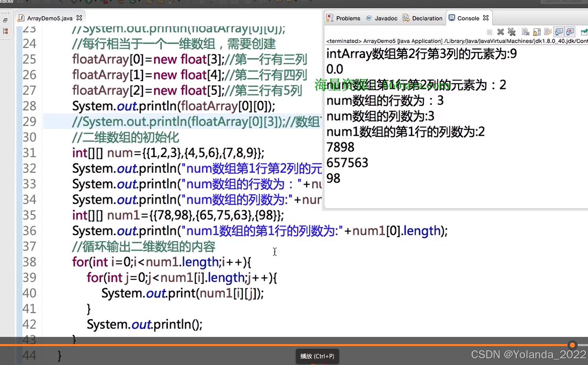Close the Console view tab
This screenshot has width=588, height=365.
486,18
